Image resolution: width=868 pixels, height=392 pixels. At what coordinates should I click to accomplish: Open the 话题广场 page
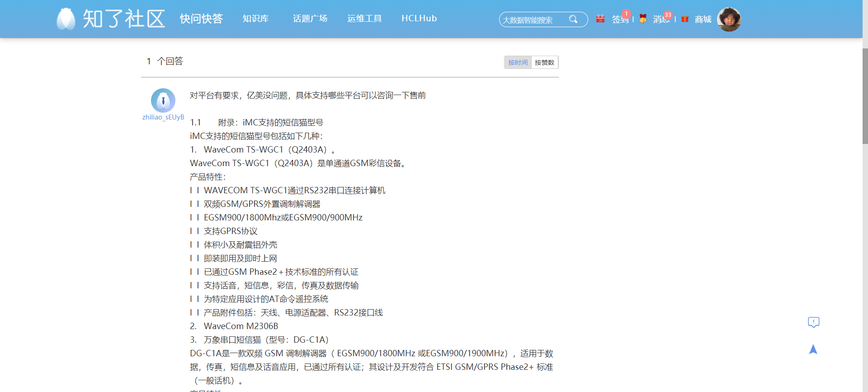pos(310,19)
